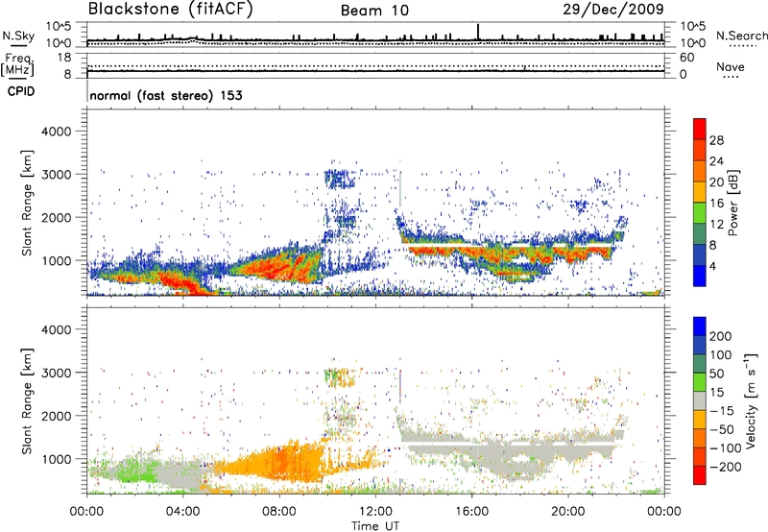Click the '16:00' time axis label
The height and width of the screenshot is (532, 768).
(471, 512)
